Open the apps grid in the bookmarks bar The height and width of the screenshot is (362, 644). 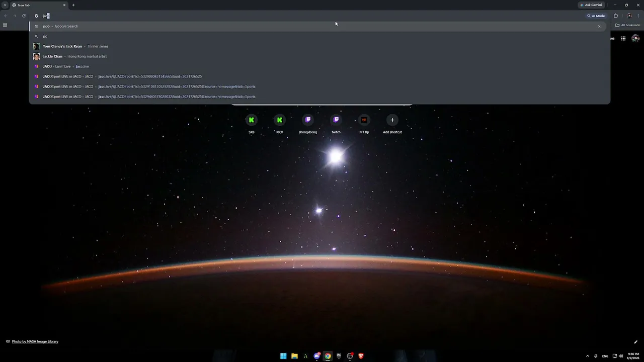pos(5,25)
